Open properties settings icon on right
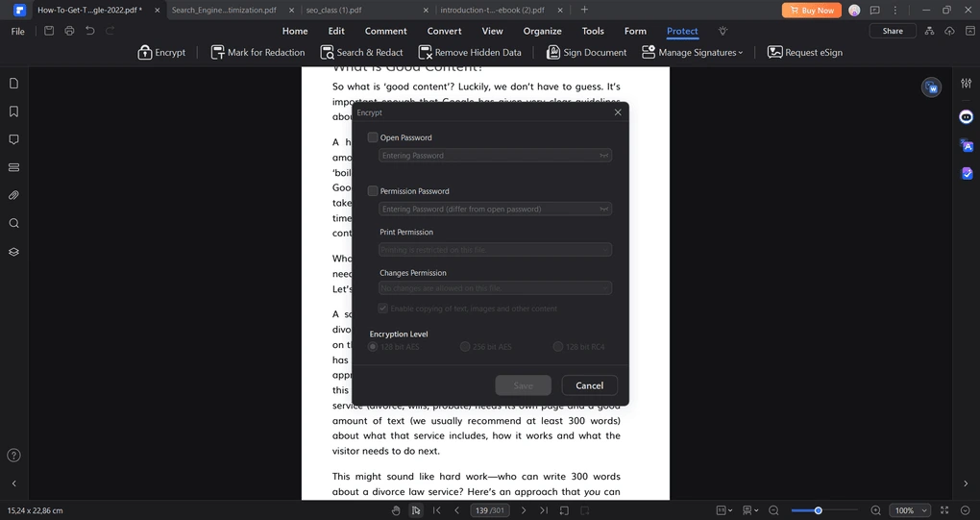 (x=967, y=83)
